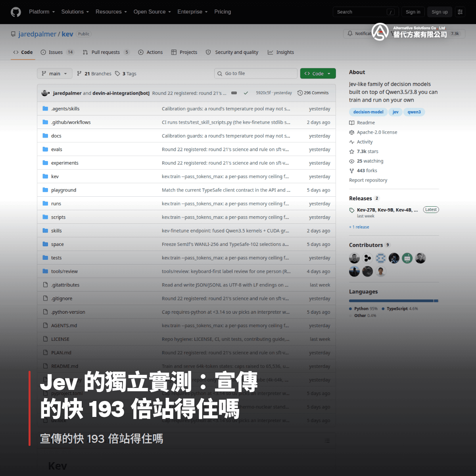This screenshot has width=476, height=476.
Task: Expand the Resources menu
Action: tap(111, 12)
